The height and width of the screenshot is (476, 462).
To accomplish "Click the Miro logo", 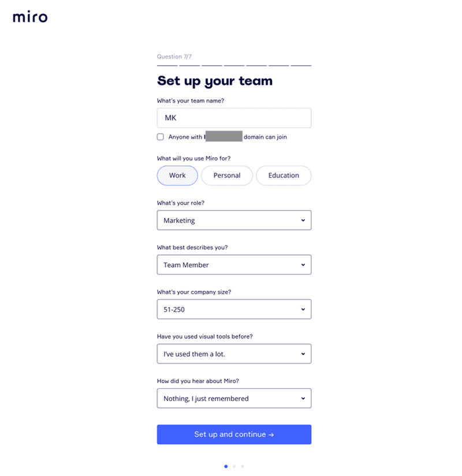I will pyautogui.click(x=29, y=17).
